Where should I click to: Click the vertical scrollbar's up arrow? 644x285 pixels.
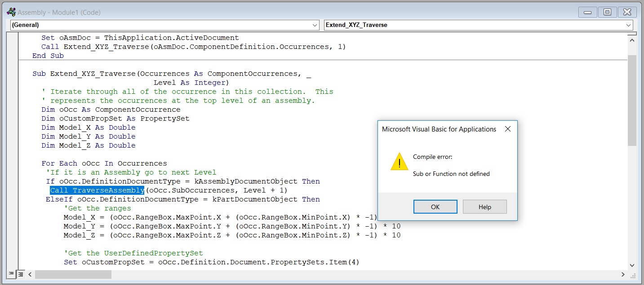point(631,39)
